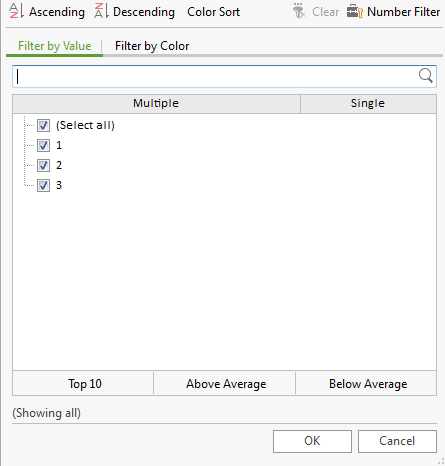Grab the resize grip at dialog corner
Viewport: 445px width, 466px height.
pyautogui.click(x=440, y=461)
